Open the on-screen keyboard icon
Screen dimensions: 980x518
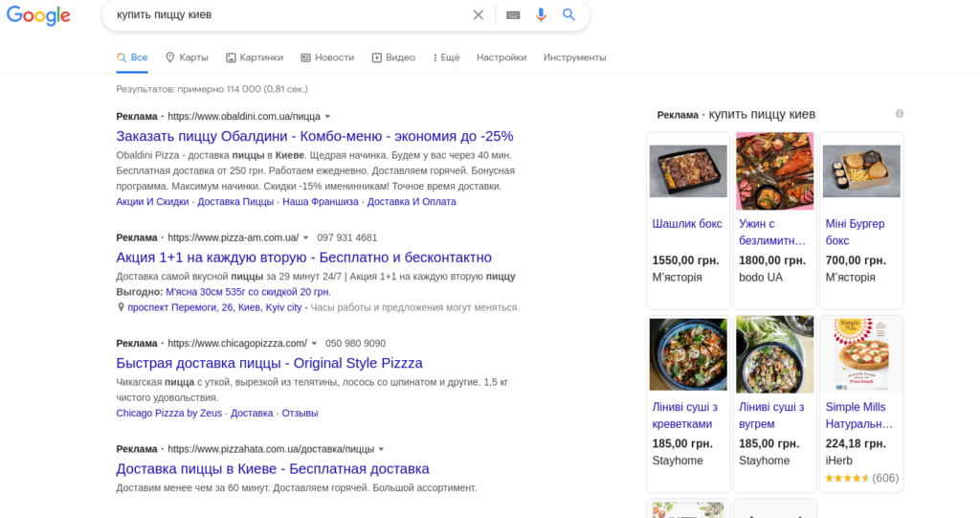tap(513, 15)
